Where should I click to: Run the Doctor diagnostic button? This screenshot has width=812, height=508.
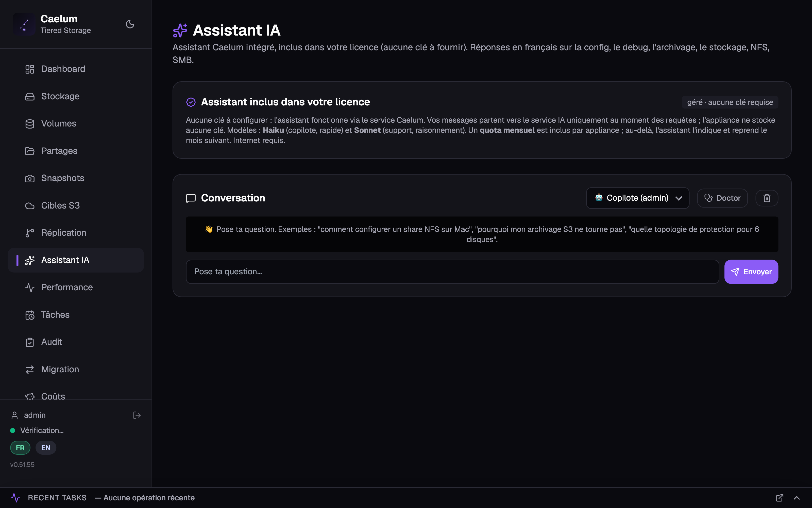click(722, 198)
